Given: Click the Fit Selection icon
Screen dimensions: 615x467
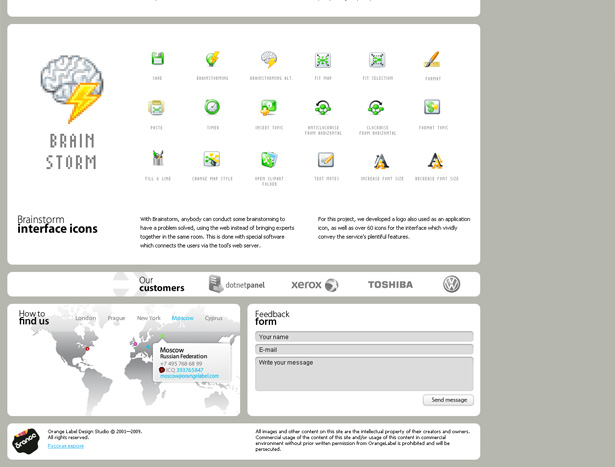Looking at the screenshot, I should [377, 60].
